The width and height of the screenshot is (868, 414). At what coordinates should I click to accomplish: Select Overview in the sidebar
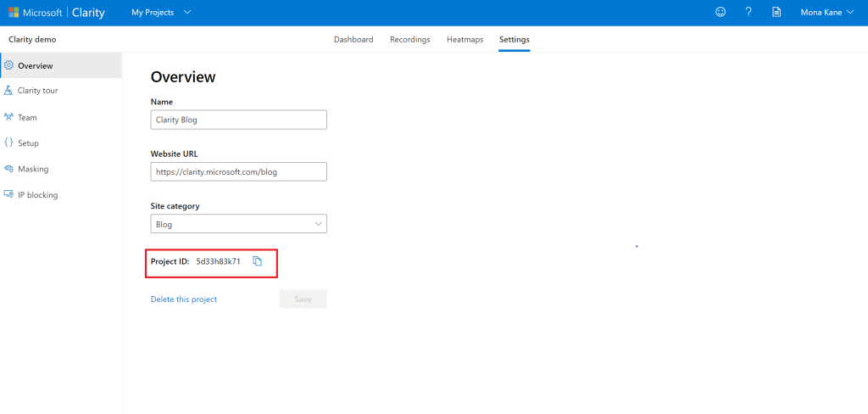pyautogui.click(x=61, y=65)
